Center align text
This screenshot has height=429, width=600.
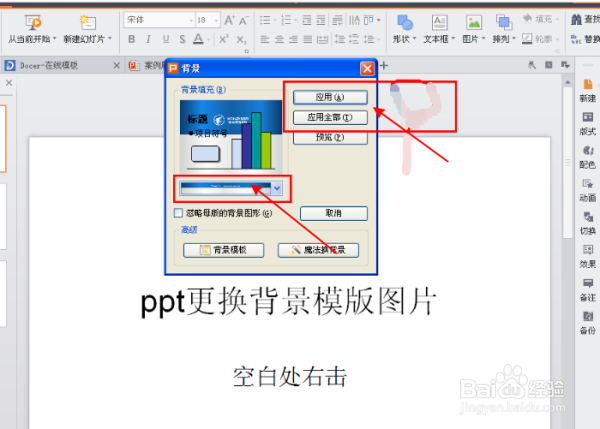click(x=279, y=39)
